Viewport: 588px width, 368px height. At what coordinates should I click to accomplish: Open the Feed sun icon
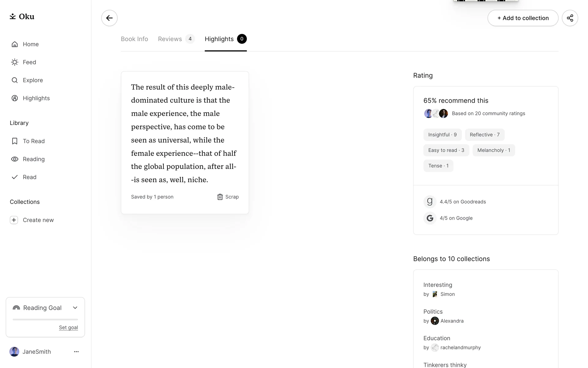click(15, 62)
